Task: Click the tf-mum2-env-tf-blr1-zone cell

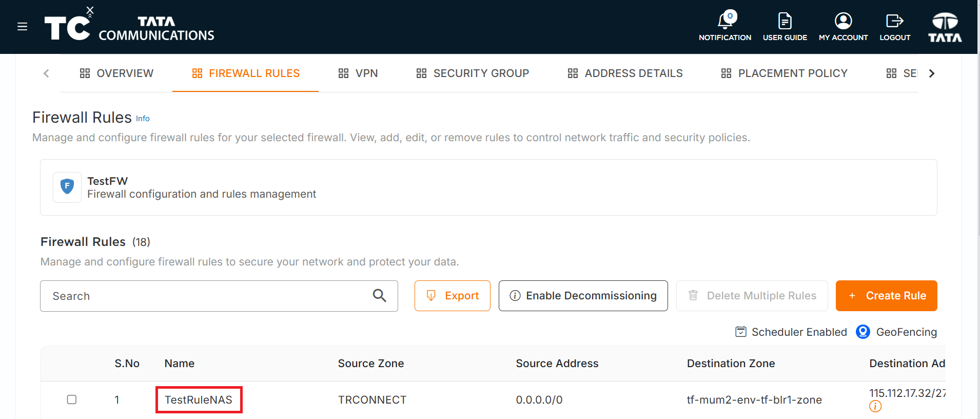Action: [x=754, y=400]
